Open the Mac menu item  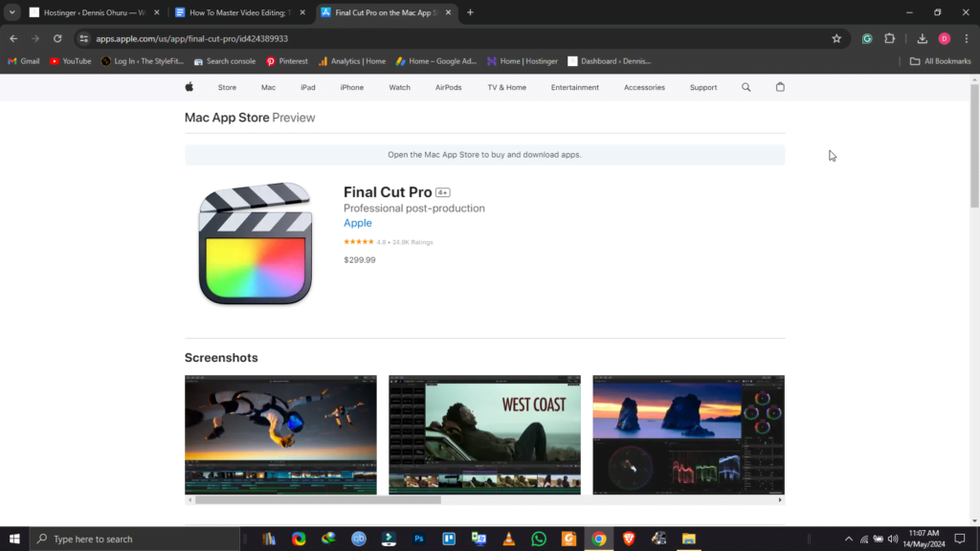[x=268, y=87]
